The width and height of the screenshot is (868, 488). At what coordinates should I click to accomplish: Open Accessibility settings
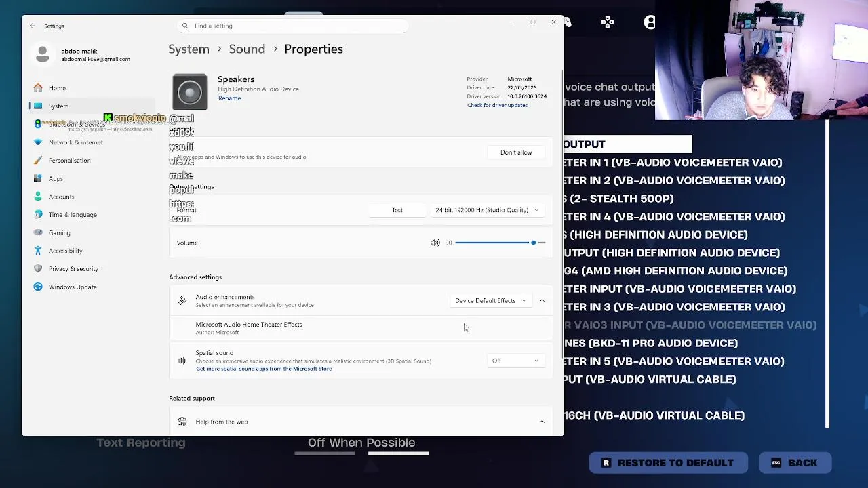65,251
